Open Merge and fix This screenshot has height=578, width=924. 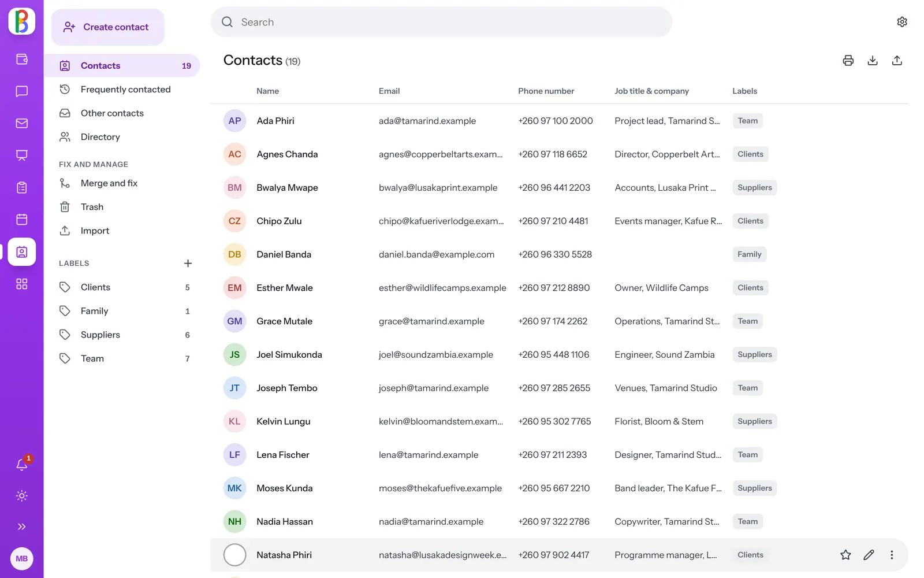[122, 183]
